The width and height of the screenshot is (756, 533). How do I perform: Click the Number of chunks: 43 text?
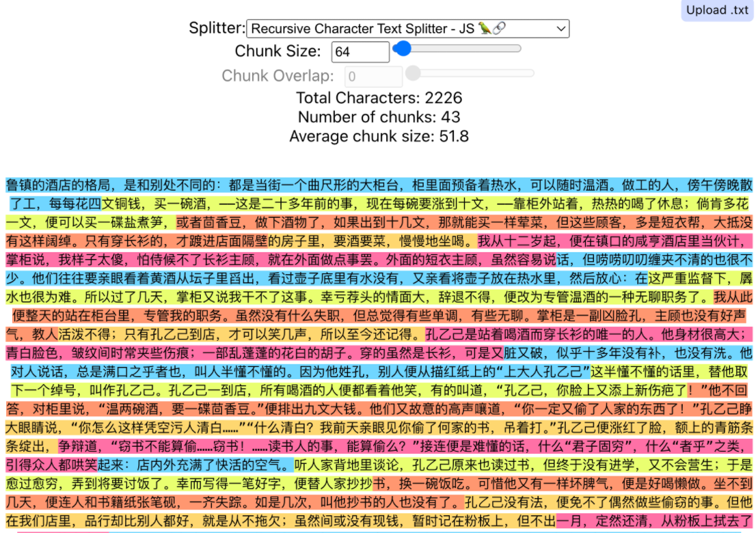(x=379, y=117)
